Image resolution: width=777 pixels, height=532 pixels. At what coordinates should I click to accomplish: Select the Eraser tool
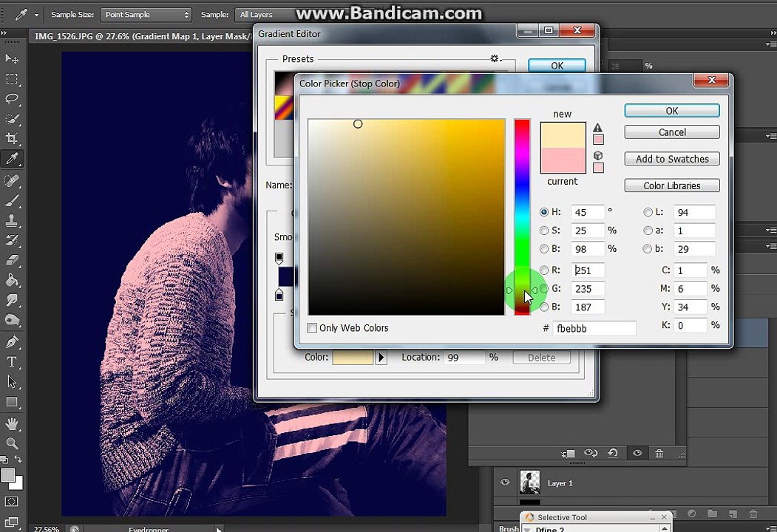12,260
